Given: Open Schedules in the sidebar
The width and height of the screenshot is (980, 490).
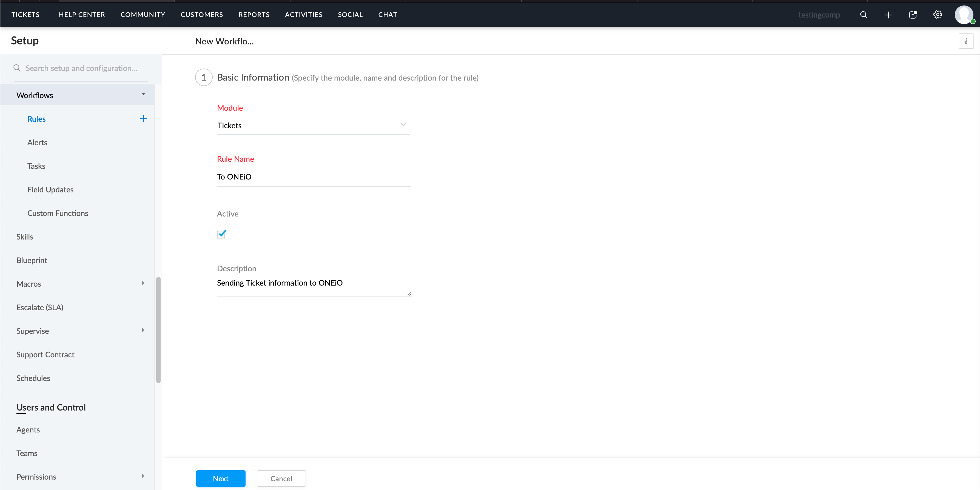Looking at the screenshot, I should coord(33,378).
